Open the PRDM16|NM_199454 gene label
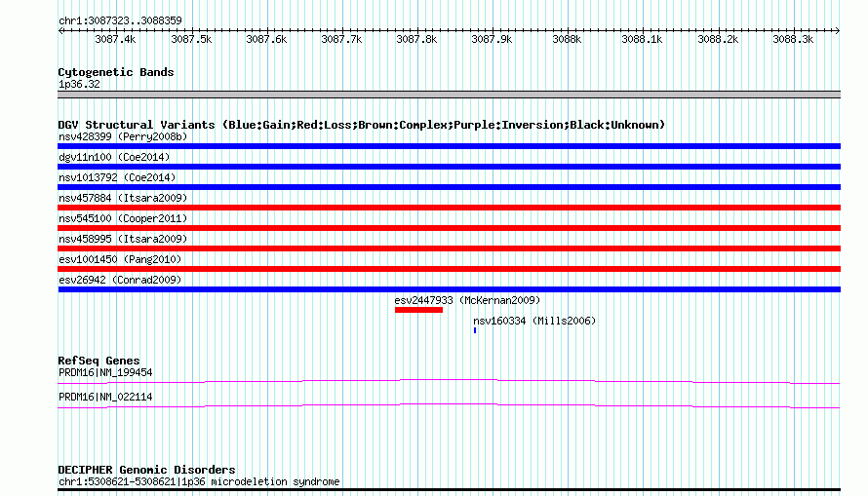868x496 pixels. (105, 372)
